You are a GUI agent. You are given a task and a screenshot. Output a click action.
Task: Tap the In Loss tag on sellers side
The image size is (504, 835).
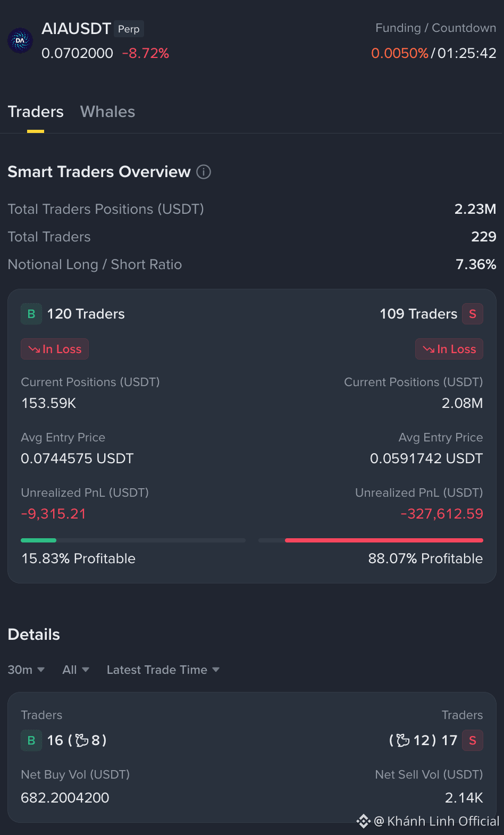pos(449,349)
